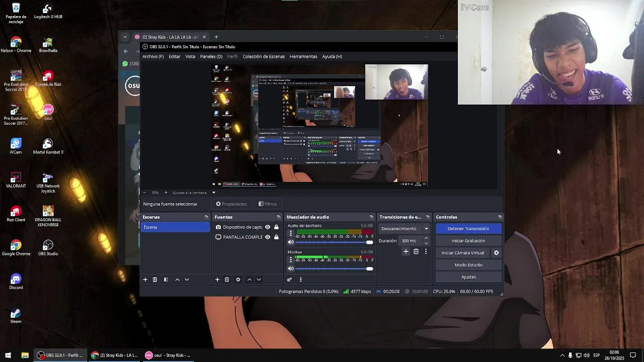Hide the PANTALLA COMPLETA source

(x=268, y=237)
